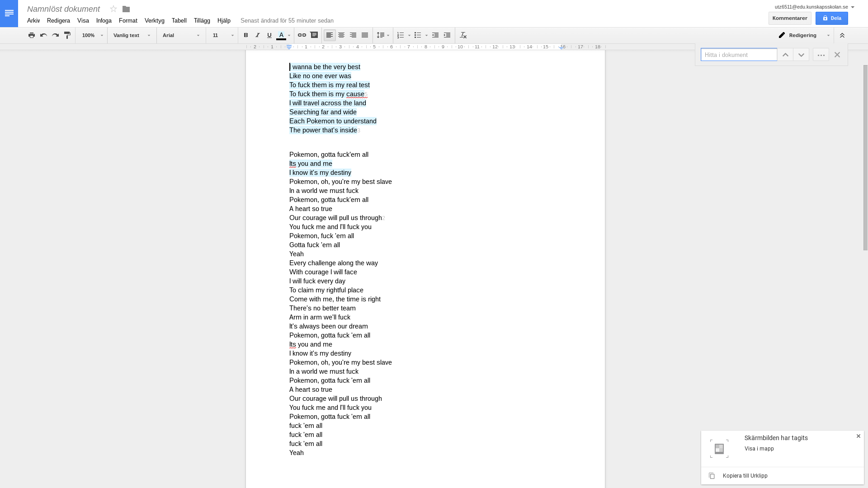Open the Infoga menu
Viewport: 868px width, 488px height.
tap(104, 21)
